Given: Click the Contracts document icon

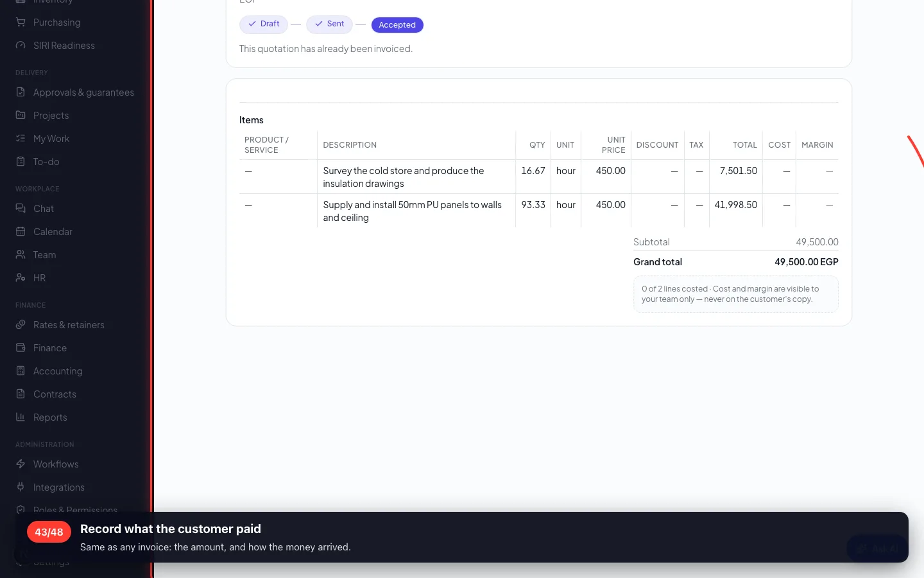Looking at the screenshot, I should pos(21,394).
